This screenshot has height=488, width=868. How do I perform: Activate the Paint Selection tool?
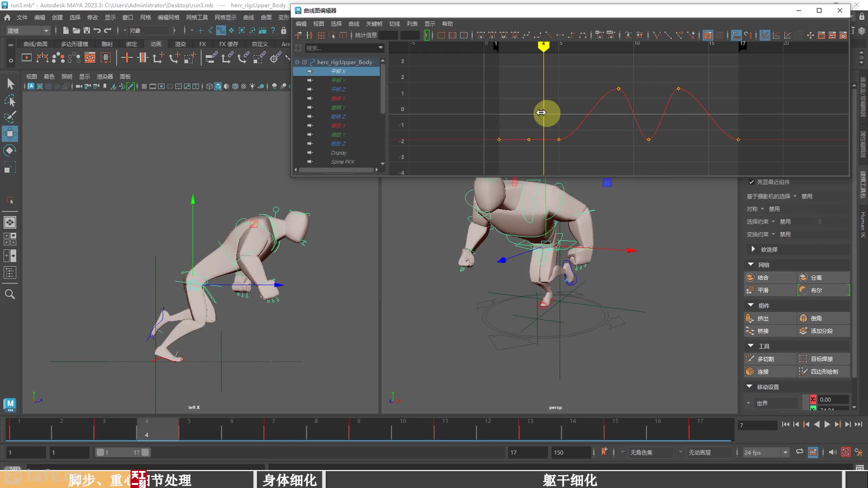[x=10, y=117]
